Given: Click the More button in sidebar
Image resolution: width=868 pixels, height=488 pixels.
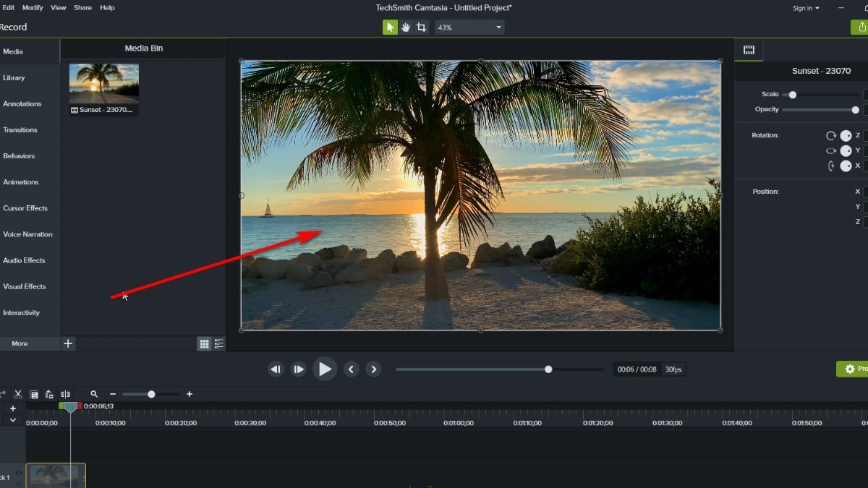Looking at the screenshot, I should point(30,343).
